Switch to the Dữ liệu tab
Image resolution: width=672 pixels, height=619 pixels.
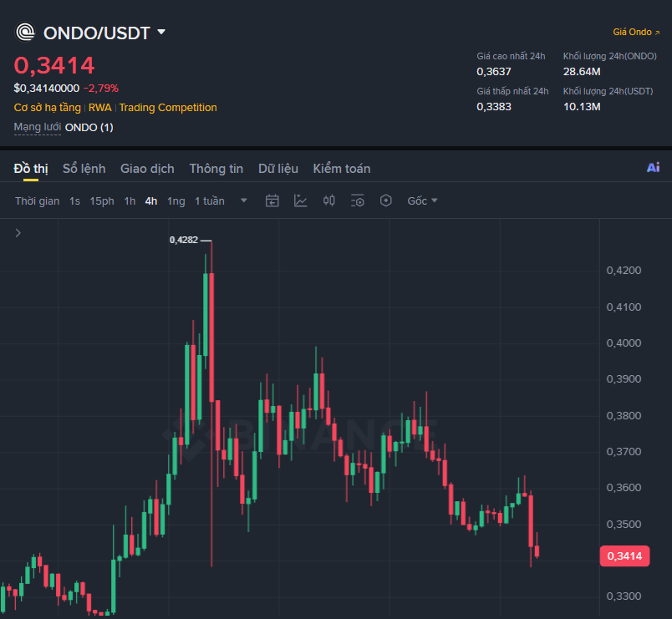point(278,169)
